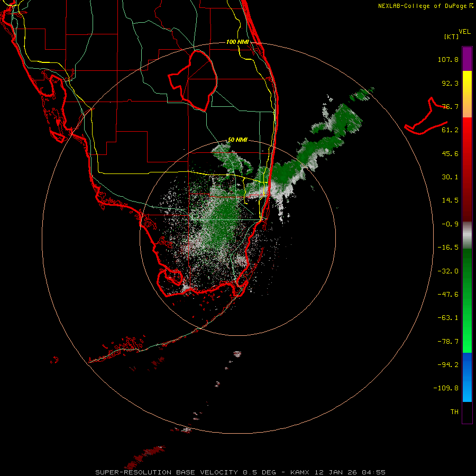The image size is (476, 476).
Task: Click the 100 NMI range ring label
Action: (237, 42)
